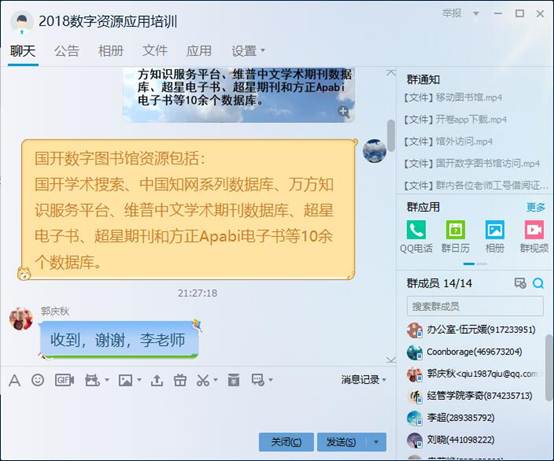Expand the arrow beside 发送 button
The image size is (554, 461).
pos(376,442)
